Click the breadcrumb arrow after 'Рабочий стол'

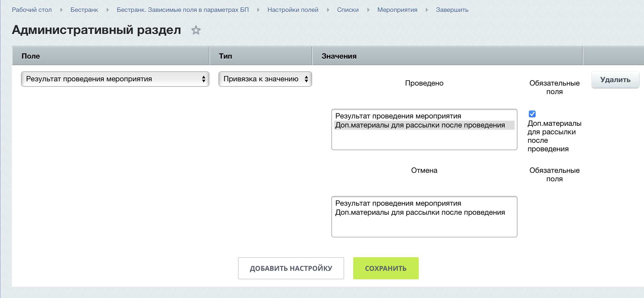61,10
